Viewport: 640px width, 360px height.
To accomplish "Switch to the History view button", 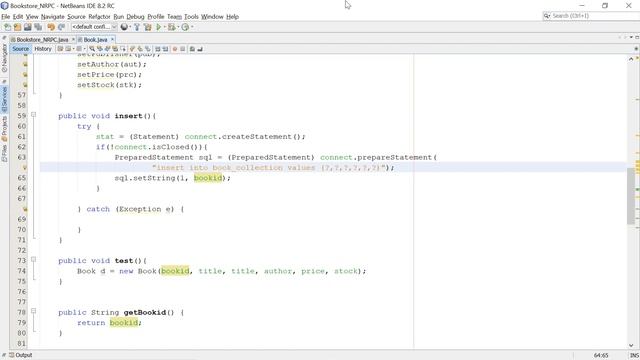I will (x=43, y=49).
